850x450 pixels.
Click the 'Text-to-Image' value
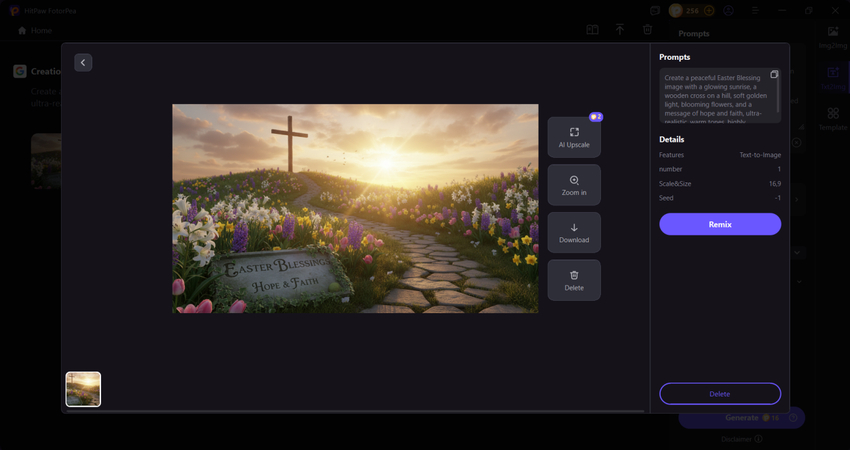pos(760,155)
